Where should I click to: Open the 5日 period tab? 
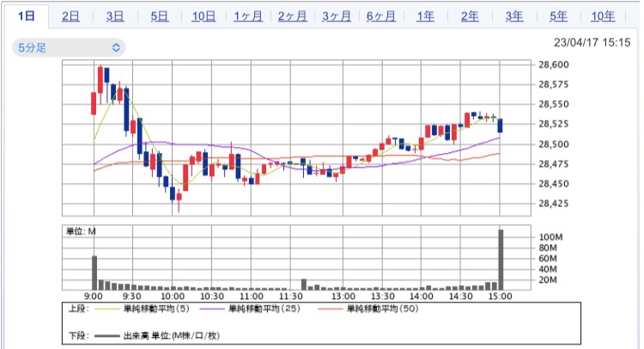[x=160, y=16]
